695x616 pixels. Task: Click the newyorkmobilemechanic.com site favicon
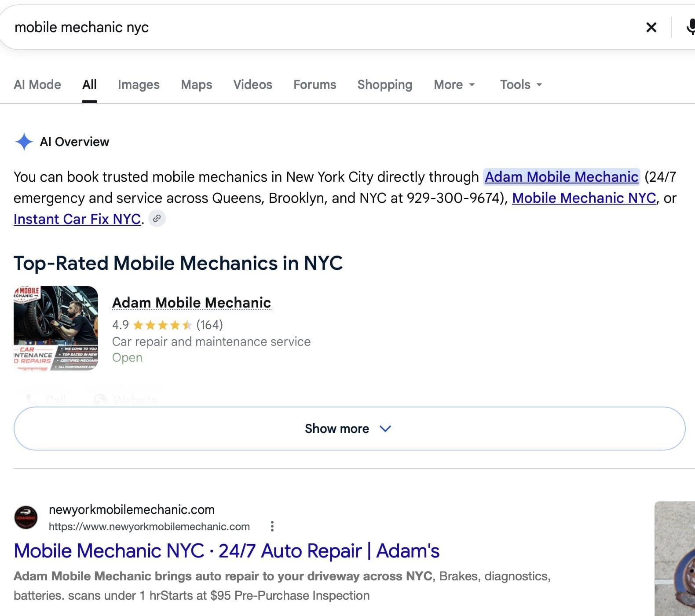(x=26, y=517)
